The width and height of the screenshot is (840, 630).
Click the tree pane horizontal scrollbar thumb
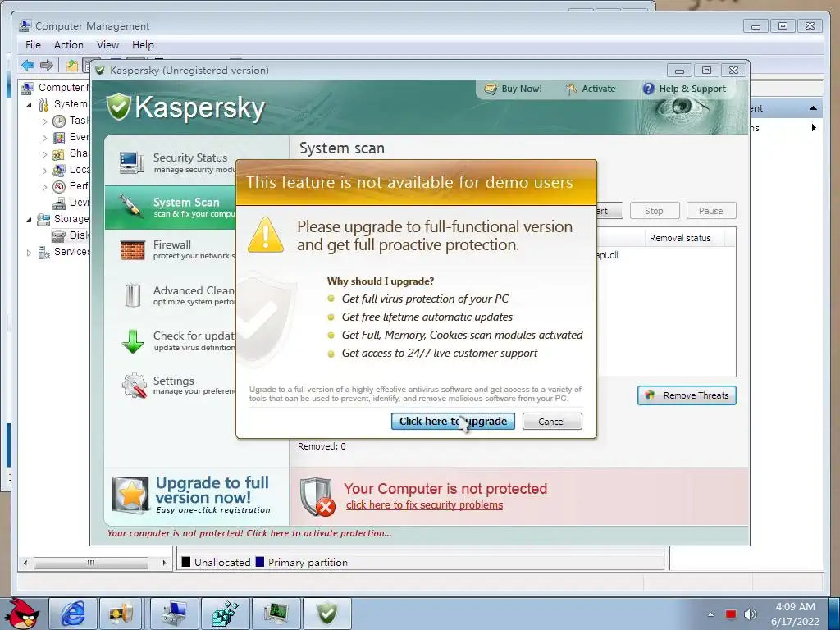pos(90,563)
